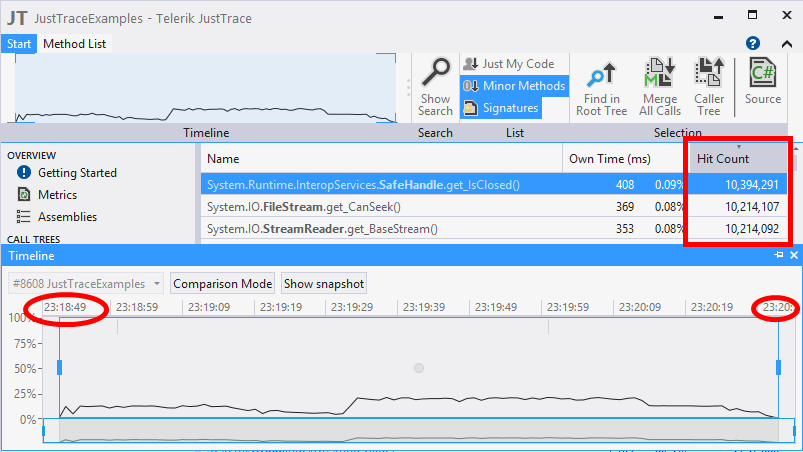Click the 23:19:59 timeline tick label
This screenshot has width=803, height=452.
click(x=568, y=307)
